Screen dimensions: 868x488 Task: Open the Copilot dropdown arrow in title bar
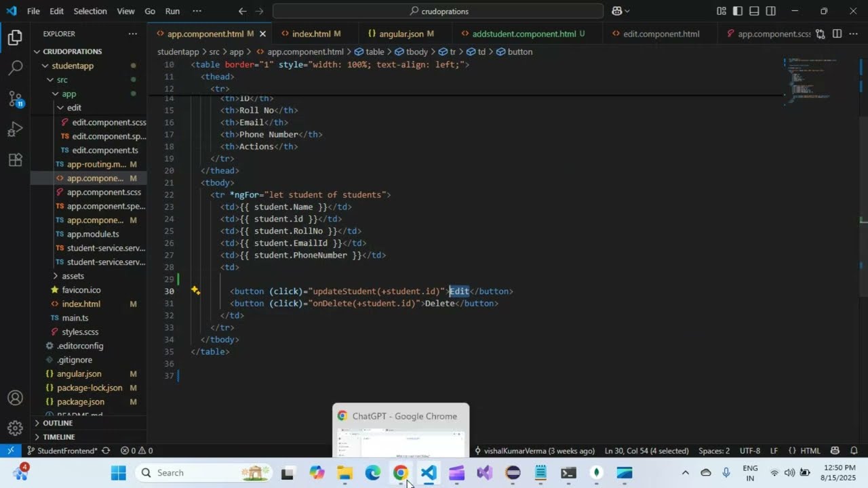(627, 11)
